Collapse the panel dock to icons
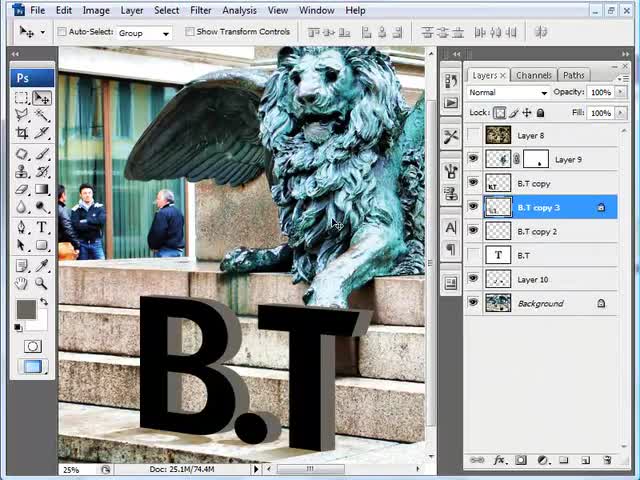640x480 pixels. click(625, 54)
